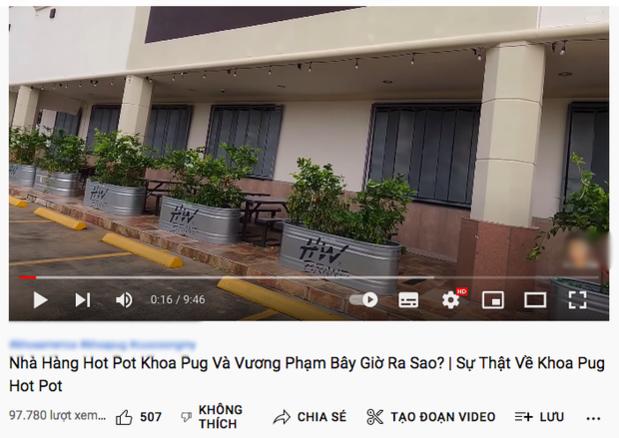
Task: Enter fullscreen mode
Action: (x=578, y=300)
